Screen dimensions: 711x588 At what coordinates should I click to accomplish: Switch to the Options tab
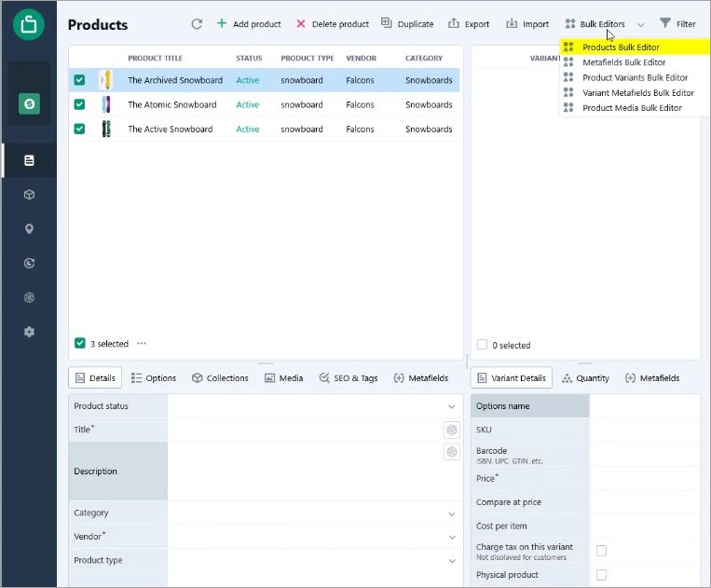[153, 377]
